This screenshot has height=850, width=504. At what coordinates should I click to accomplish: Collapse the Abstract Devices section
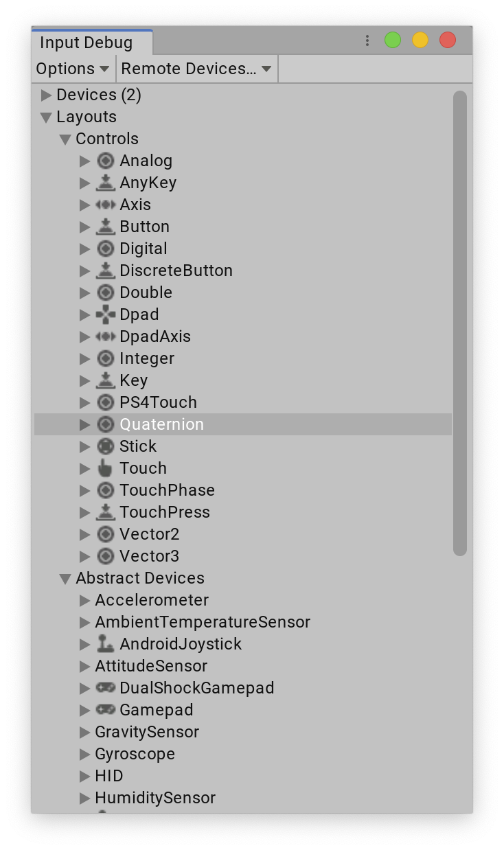tap(66, 578)
